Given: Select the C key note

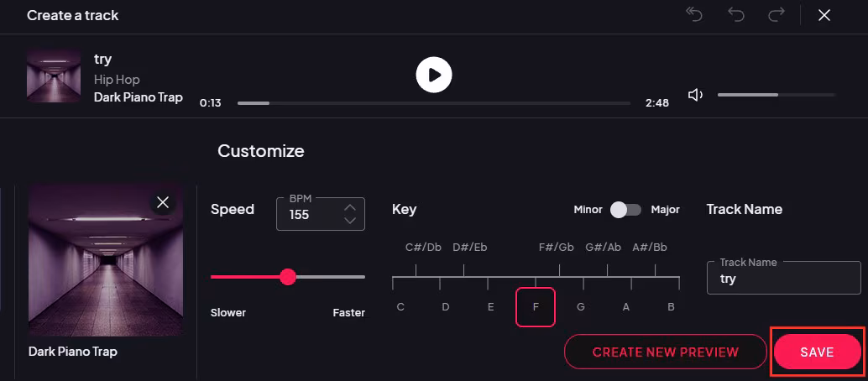Looking at the screenshot, I should pos(400,306).
